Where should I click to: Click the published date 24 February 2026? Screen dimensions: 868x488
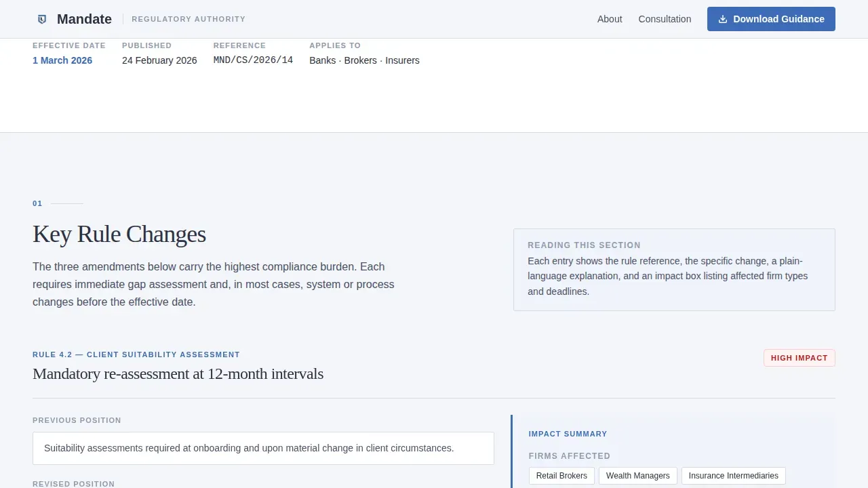click(x=159, y=60)
